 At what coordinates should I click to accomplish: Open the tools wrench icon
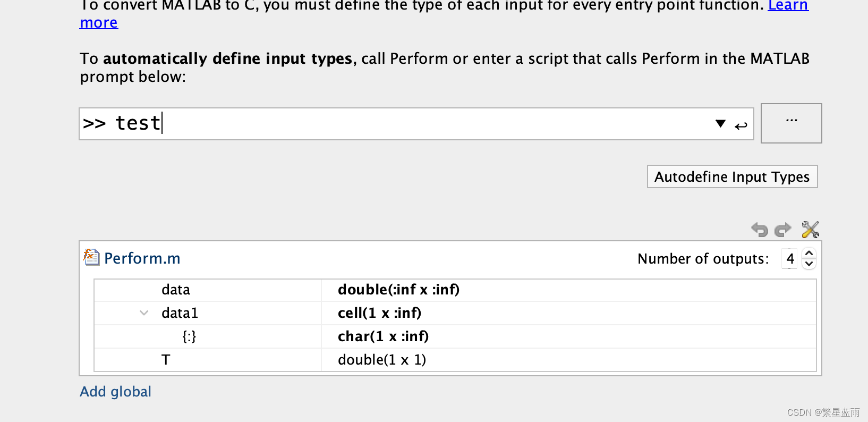point(810,230)
